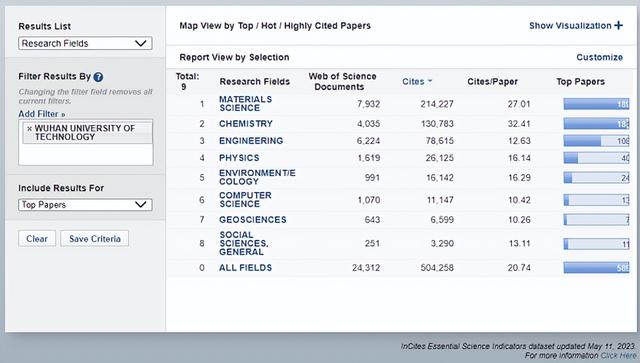Click the Save Criteria button
640x363 pixels.
95,238
